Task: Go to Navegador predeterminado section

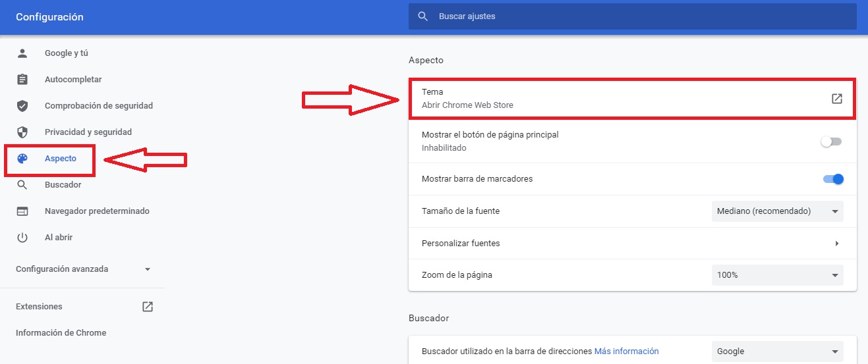Action: [97, 211]
